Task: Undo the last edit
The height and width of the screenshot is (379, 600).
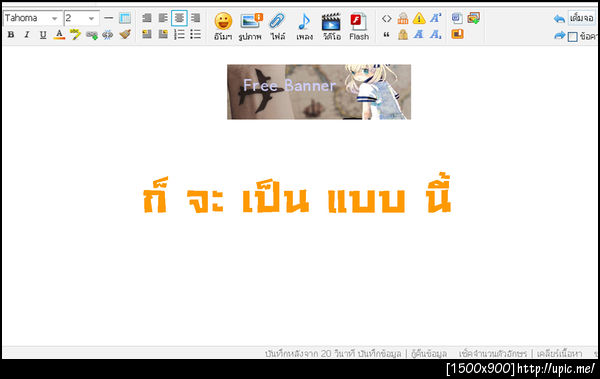Action: coord(559,18)
